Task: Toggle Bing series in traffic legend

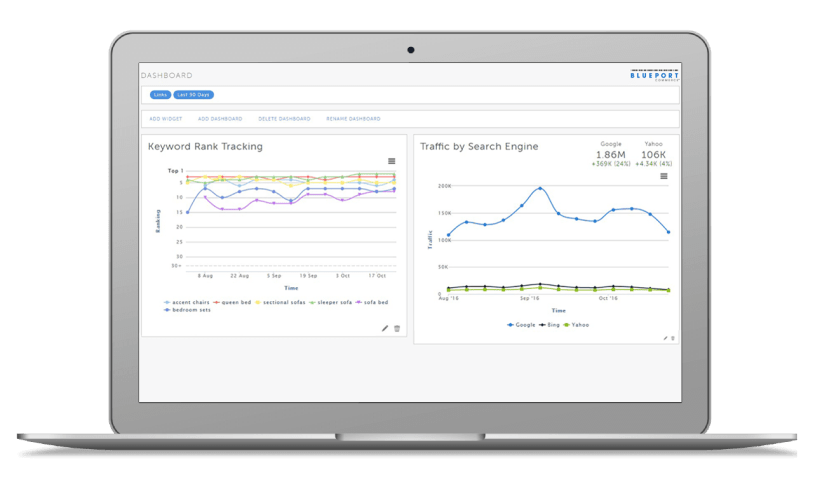Action: point(549,325)
